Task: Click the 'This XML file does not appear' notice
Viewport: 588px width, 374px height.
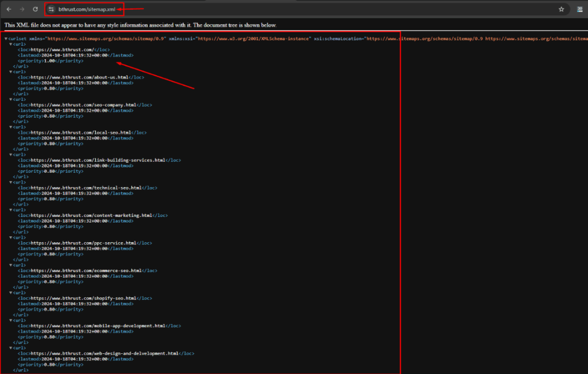Action: click(140, 25)
